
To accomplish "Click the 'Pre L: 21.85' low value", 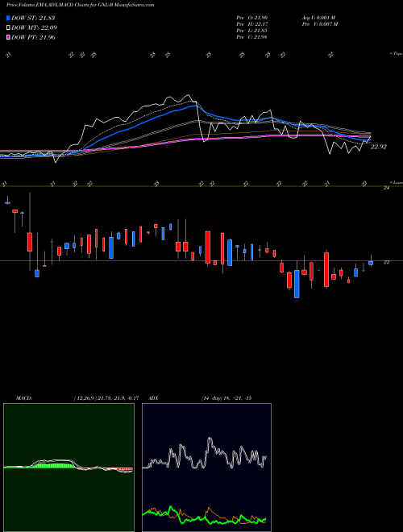I will click(252, 31).
